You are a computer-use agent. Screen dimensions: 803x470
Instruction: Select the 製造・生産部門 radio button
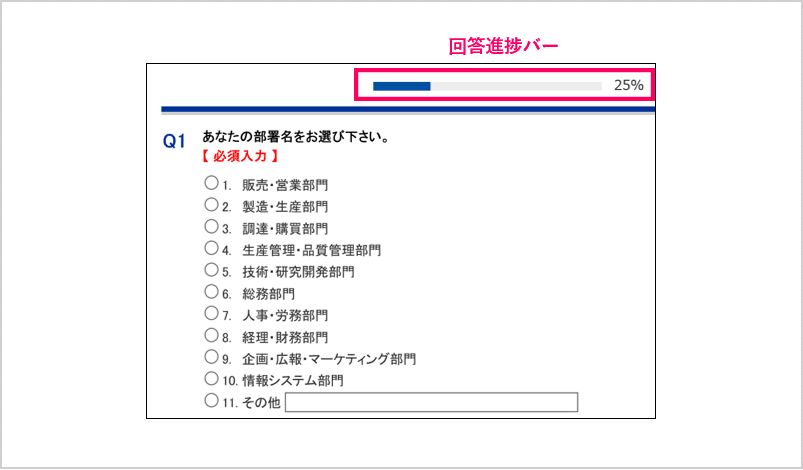(x=211, y=205)
